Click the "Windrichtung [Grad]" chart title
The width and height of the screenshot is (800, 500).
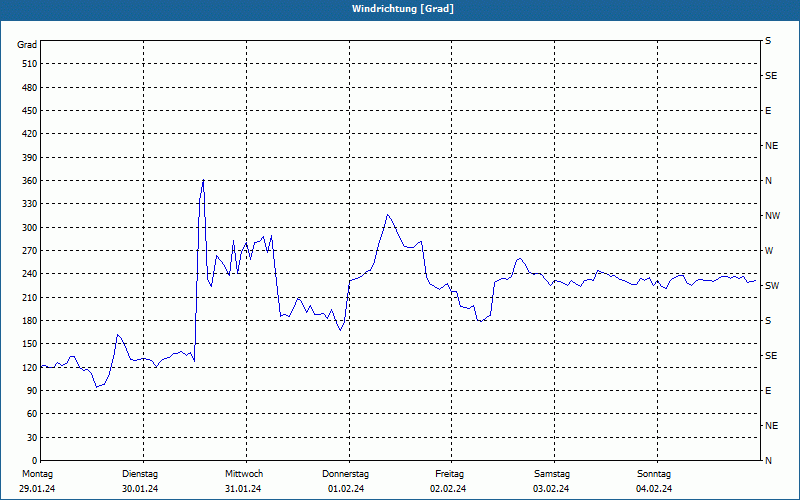pos(403,9)
